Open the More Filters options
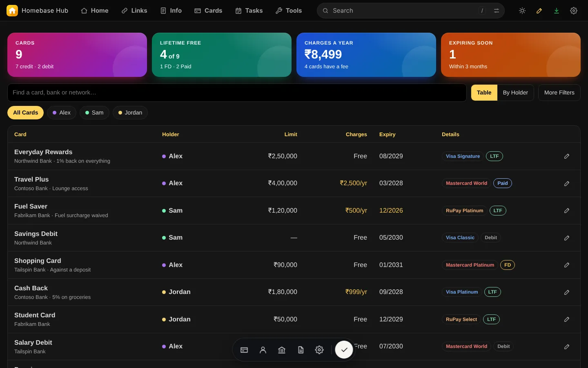This screenshot has width=588, height=368. click(x=559, y=93)
